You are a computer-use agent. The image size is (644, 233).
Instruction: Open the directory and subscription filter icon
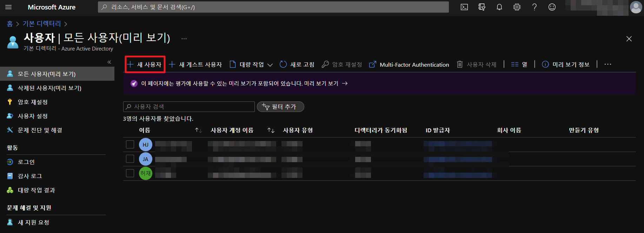coord(482,7)
